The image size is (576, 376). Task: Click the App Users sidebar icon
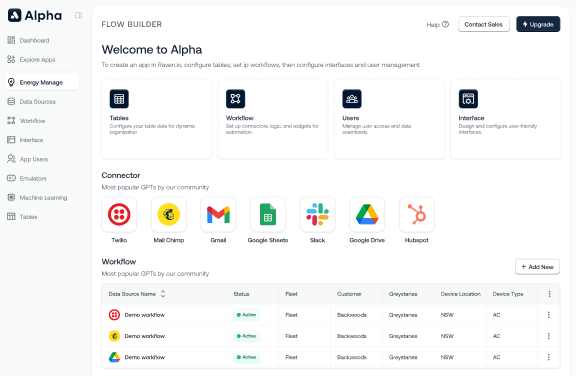click(11, 159)
